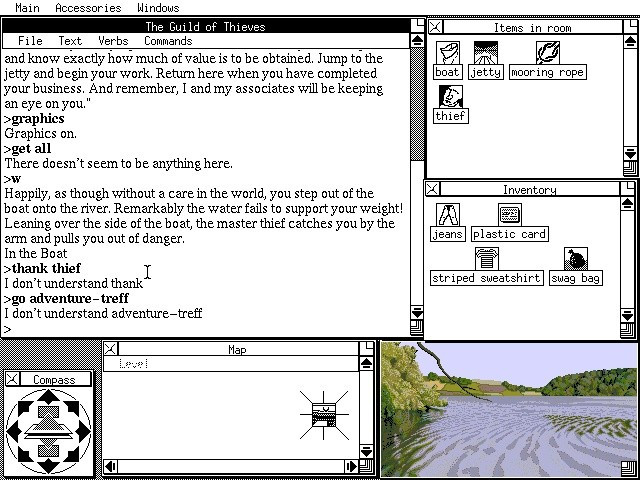The width and height of the screenshot is (640, 480).
Task: Open the Main menu
Action: 27,8
